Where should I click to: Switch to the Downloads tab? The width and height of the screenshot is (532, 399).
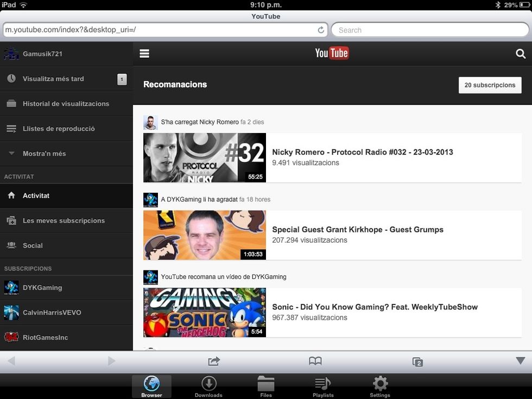pyautogui.click(x=208, y=385)
